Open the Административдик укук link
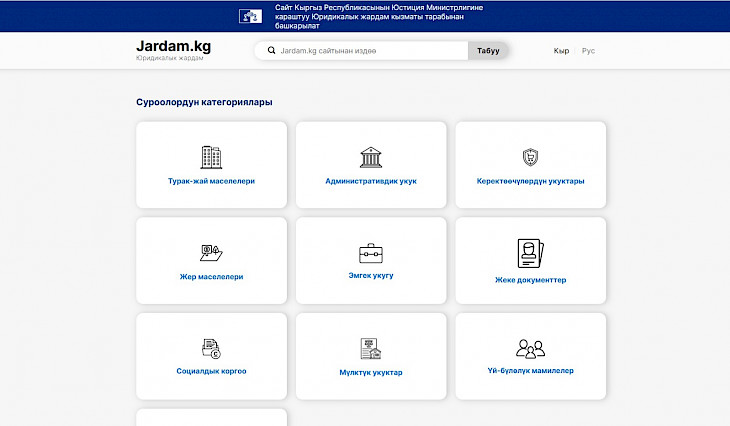This screenshot has width=730, height=426. click(x=371, y=181)
